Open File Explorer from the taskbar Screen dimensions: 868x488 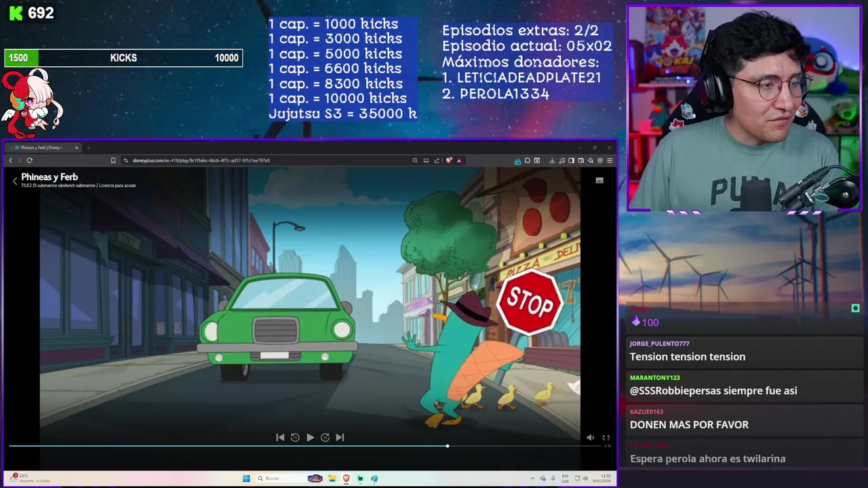coord(332,479)
